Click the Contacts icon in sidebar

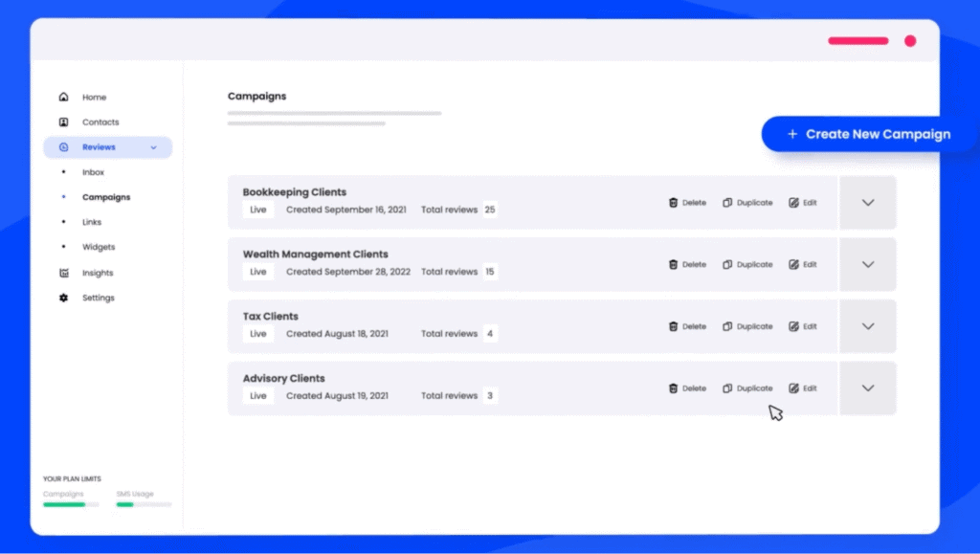point(63,122)
